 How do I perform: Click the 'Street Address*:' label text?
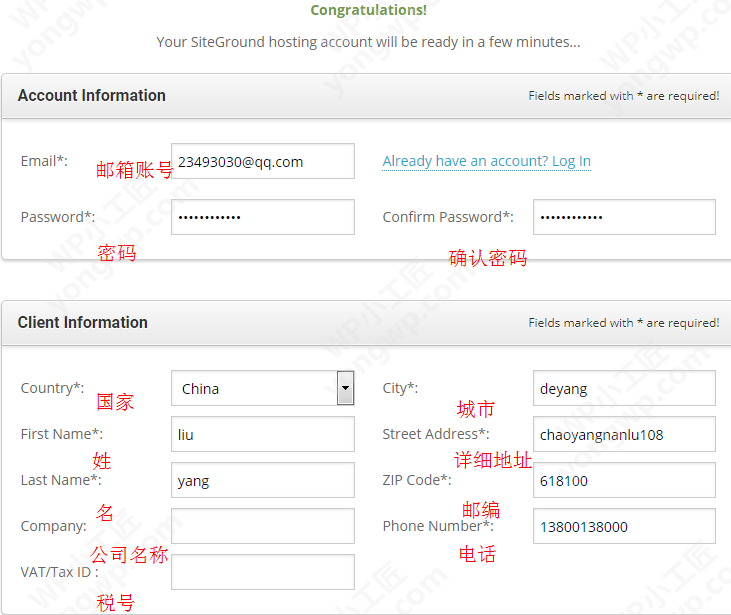pyautogui.click(x=435, y=434)
